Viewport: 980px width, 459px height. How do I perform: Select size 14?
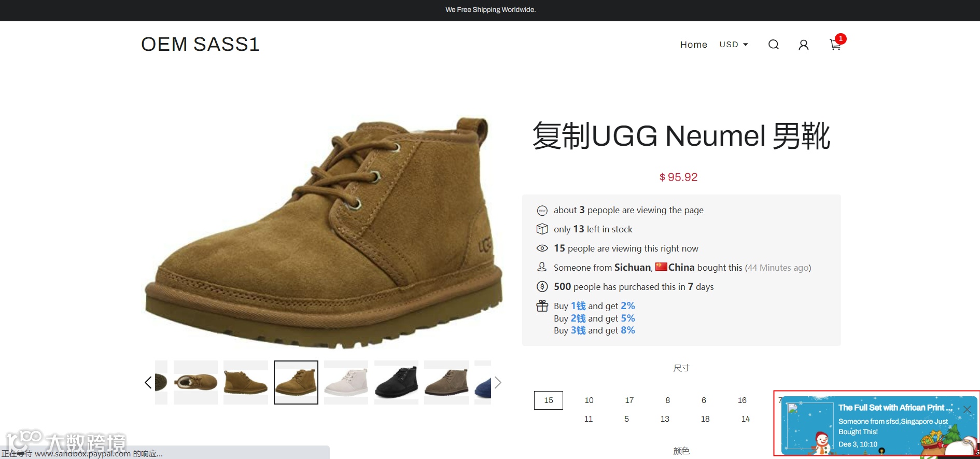(x=746, y=419)
